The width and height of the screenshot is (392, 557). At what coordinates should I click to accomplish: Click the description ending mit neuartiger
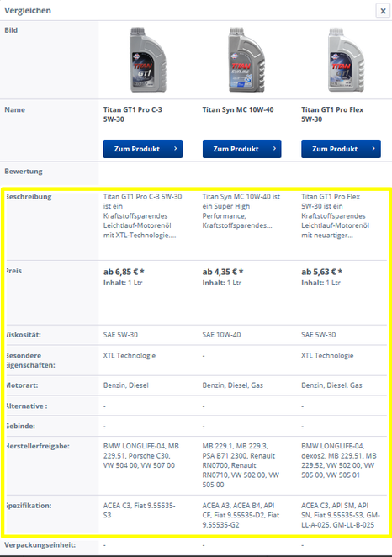click(336, 216)
